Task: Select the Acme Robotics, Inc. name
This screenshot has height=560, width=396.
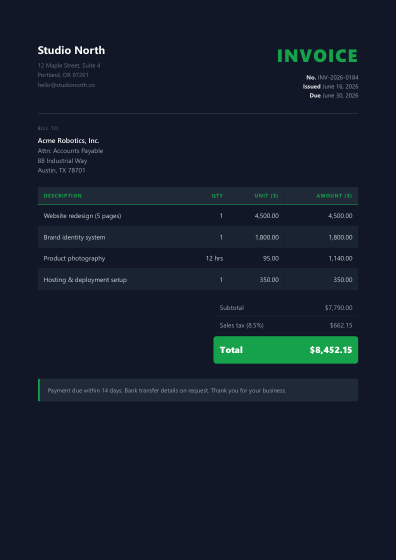Action: pos(69,141)
